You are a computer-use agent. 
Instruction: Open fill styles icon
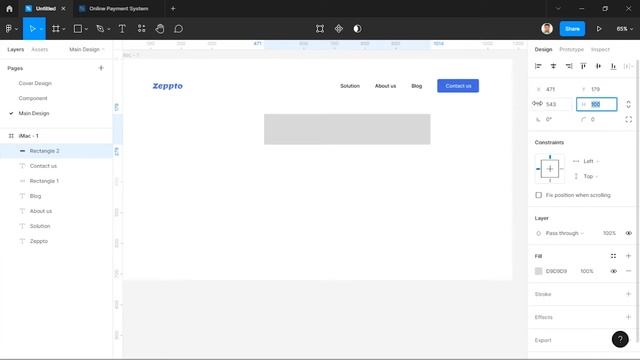(x=613, y=256)
